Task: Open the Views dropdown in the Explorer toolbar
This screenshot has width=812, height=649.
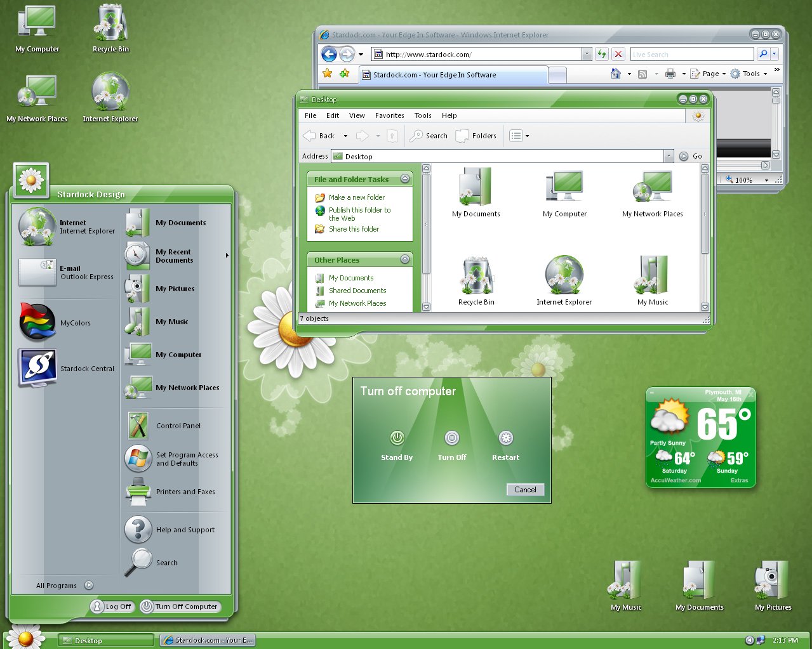Action: [519, 136]
